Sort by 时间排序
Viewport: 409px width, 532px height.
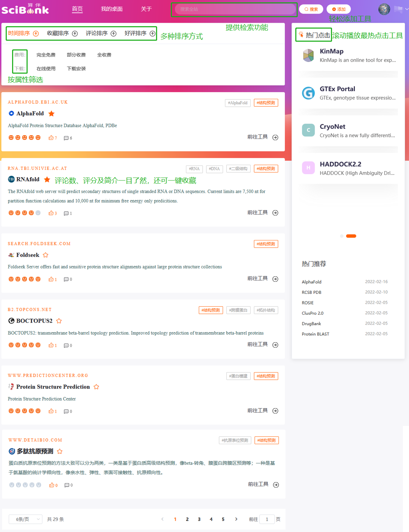coord(23,33)
